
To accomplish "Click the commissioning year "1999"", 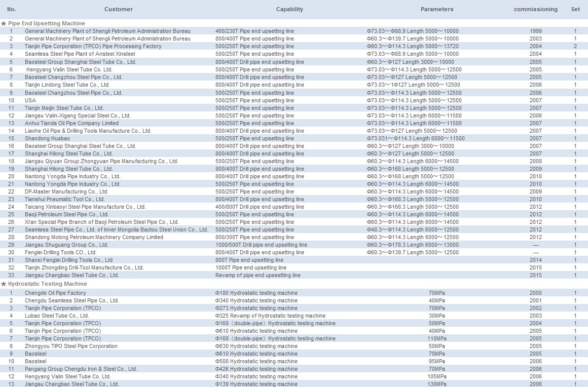I will (x=535, y=31).
